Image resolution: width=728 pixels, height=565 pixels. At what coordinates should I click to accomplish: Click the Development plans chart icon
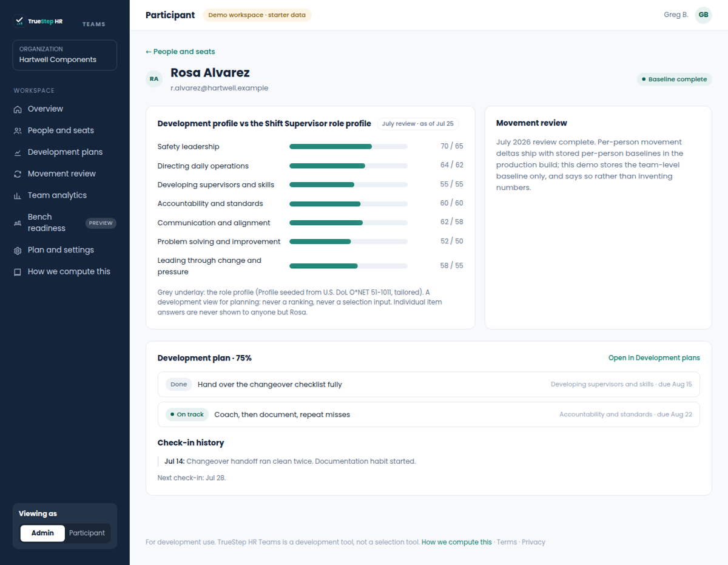pos(18,152)
